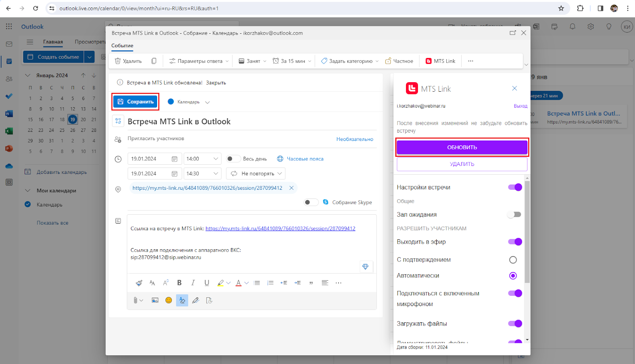Image resolution: width=635 pixels, height=364 pixels.
Task: Open calendar picker for the end date
Action: point(174,173)
